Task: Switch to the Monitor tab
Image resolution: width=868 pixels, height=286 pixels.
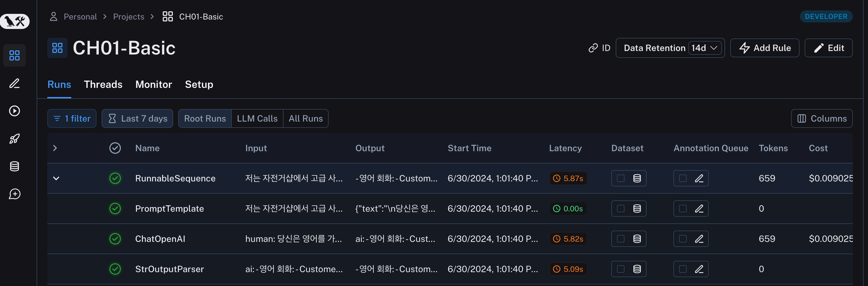Action: pos(154,84)
